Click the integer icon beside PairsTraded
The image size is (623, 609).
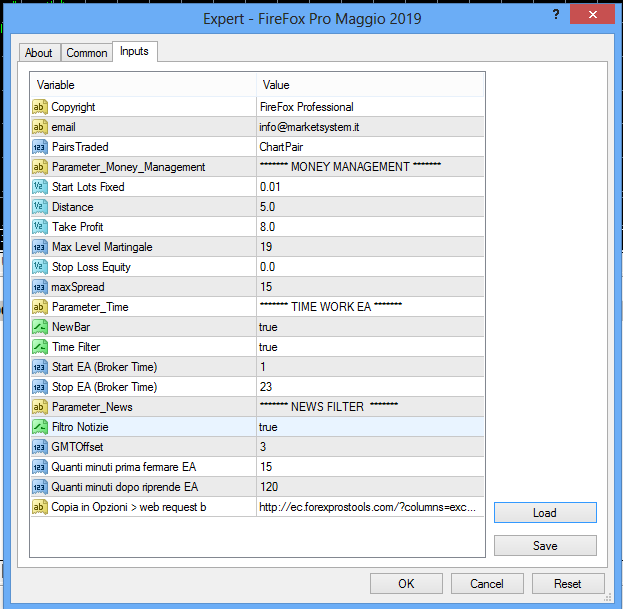pos(40,147)
